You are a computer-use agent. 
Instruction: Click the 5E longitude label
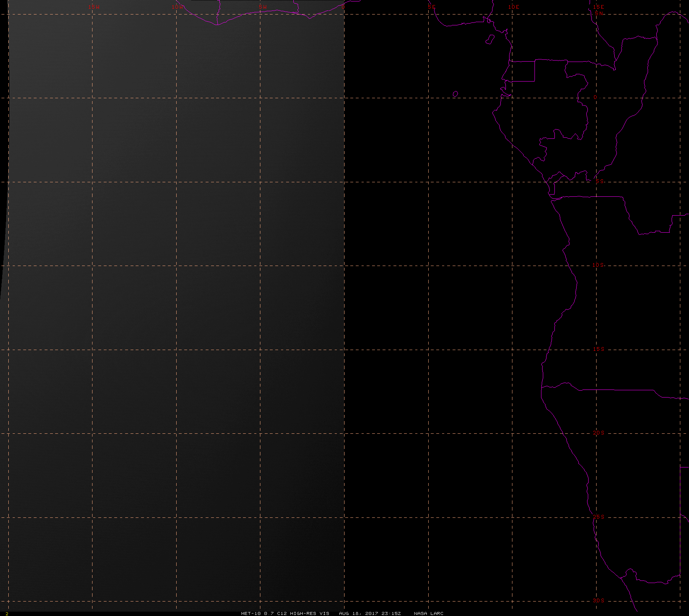coord(432,7)
